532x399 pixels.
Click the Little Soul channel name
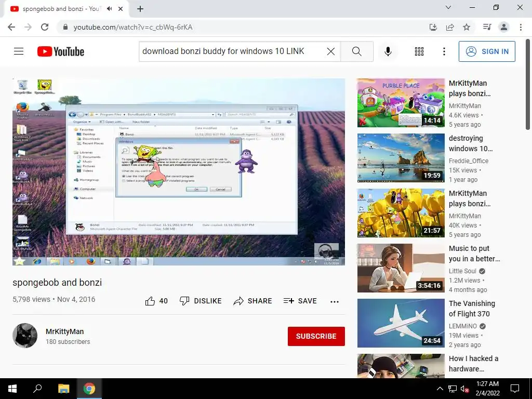coord(462,271)
